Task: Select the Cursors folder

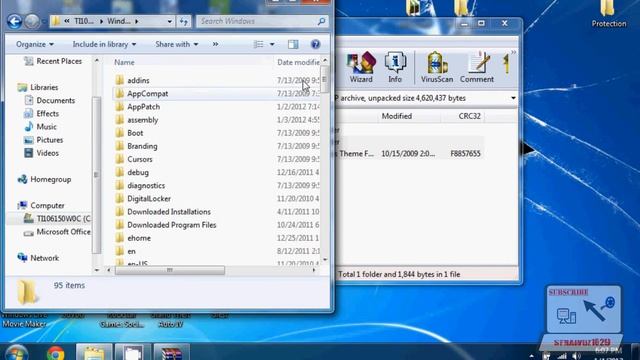Action: pos(140,159)
